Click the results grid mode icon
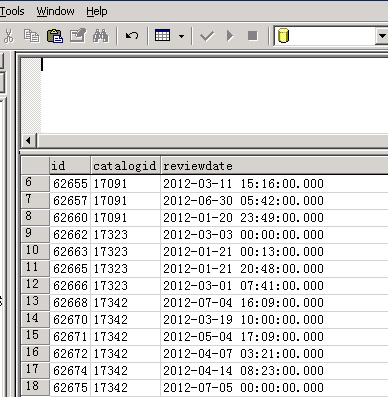The width and height of the screenshot is (388, 397). tap(163, 35)
